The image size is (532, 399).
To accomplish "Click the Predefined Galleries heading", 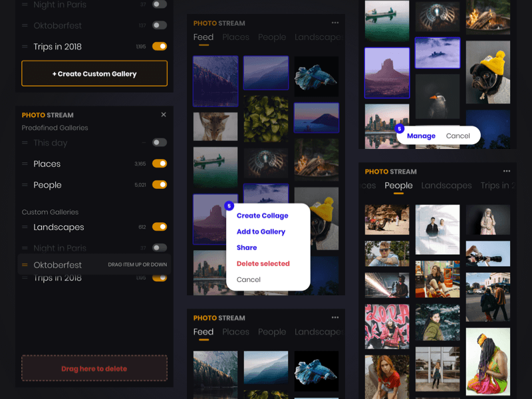I will point(55,128).
